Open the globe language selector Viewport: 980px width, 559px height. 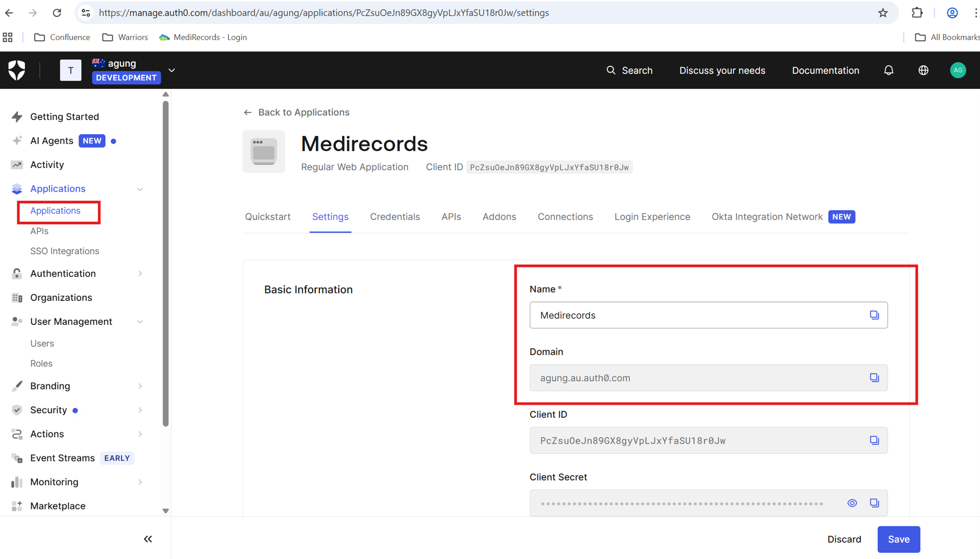pyautogui.click(x=923, y=70)
